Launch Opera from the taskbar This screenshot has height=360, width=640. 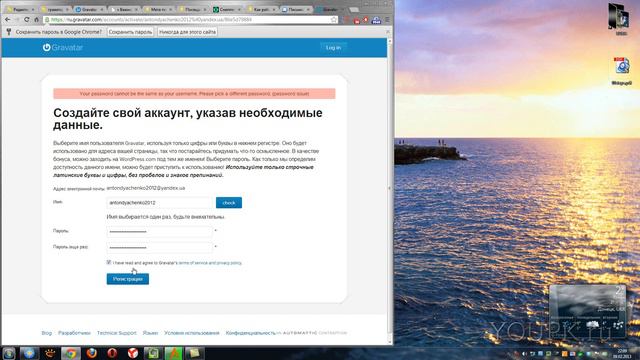[112, 353]
